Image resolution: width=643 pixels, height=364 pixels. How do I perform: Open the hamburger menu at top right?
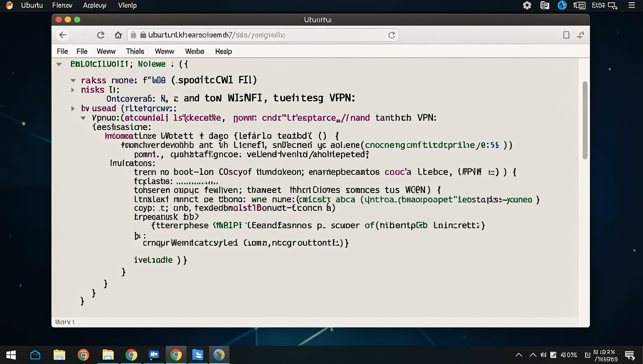click(x=632, y=6)
